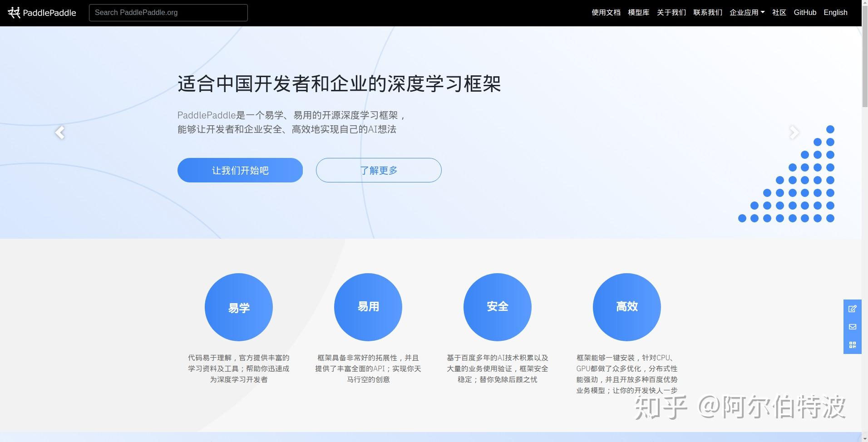Image resolution: width=868 pixels, height=442 pixels.
Task: Go back with left carousel arrow
Action: click(60, 132)
